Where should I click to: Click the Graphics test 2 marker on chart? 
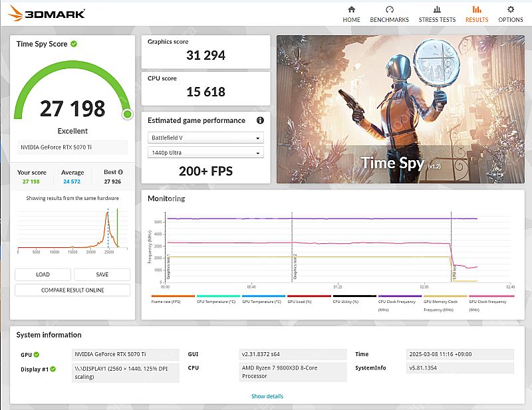(295, 266)
